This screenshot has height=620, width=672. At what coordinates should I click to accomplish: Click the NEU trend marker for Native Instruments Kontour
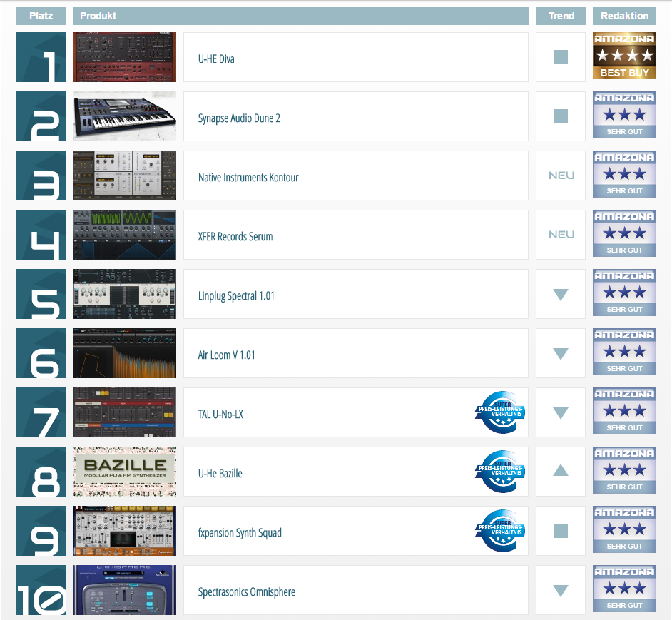coord(561,176)
